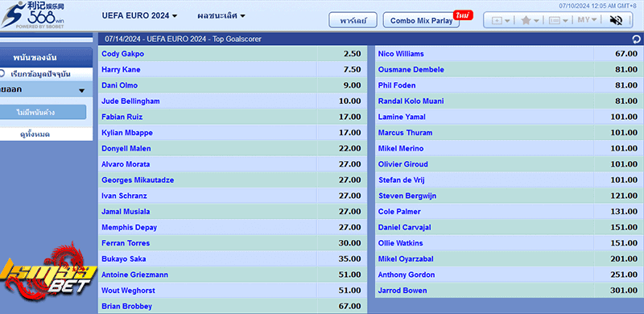Click the star favorites icon
644x314 pixels.
[526, 20]
